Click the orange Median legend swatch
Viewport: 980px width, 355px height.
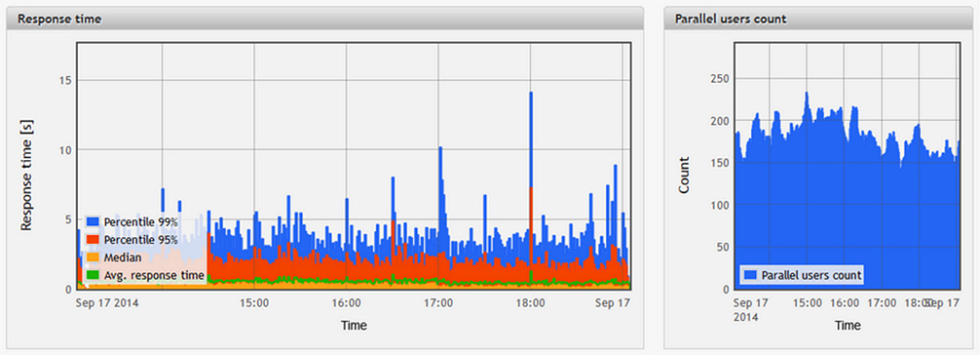click(x=94, y=257)
